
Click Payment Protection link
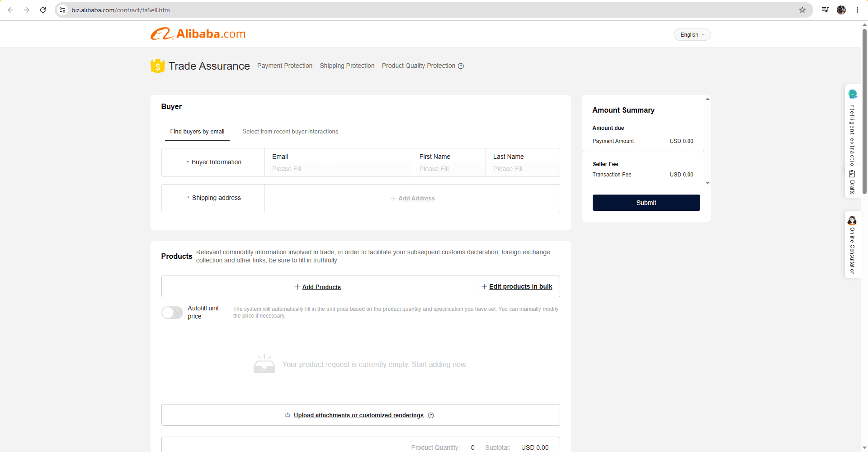point(285,66)
